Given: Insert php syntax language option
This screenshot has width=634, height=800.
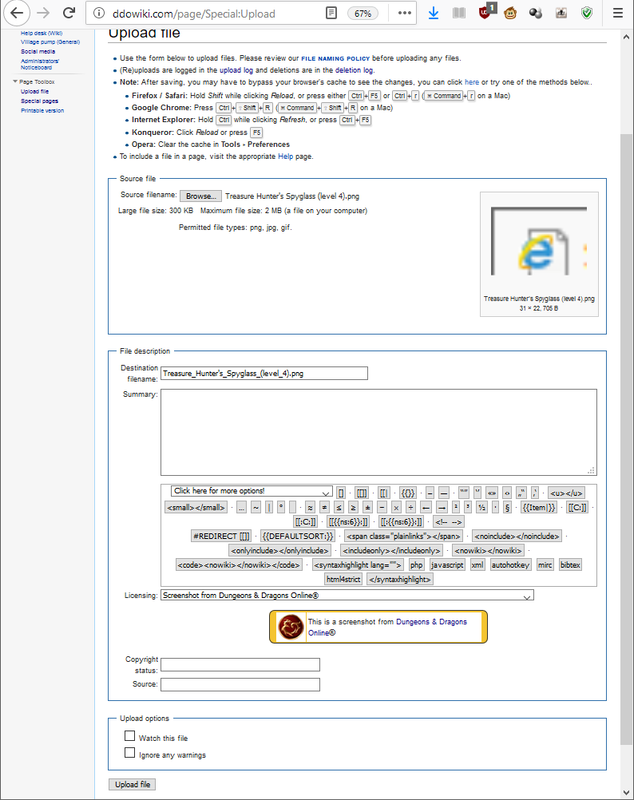Looking at the screenshot, I should [x=416, y=565].
